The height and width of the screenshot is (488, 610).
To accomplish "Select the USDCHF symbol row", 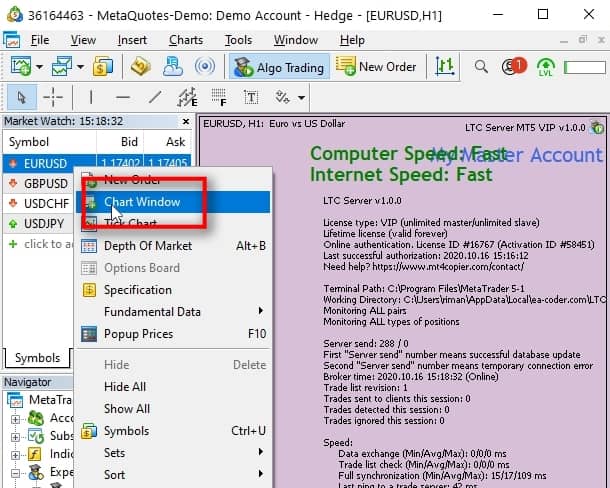I will tap(39, 203).
